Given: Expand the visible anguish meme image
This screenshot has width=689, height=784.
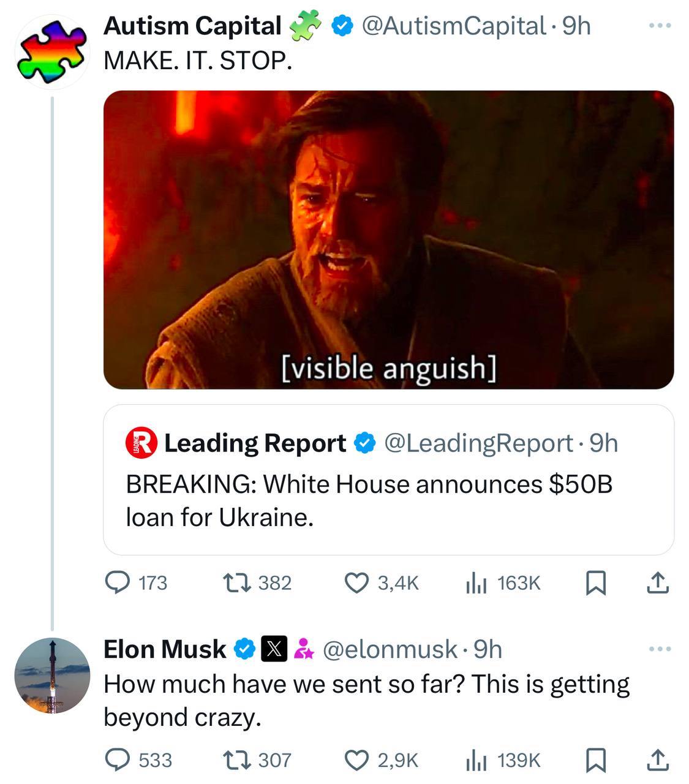Looking at the screenshot, I should click(388, 239).
